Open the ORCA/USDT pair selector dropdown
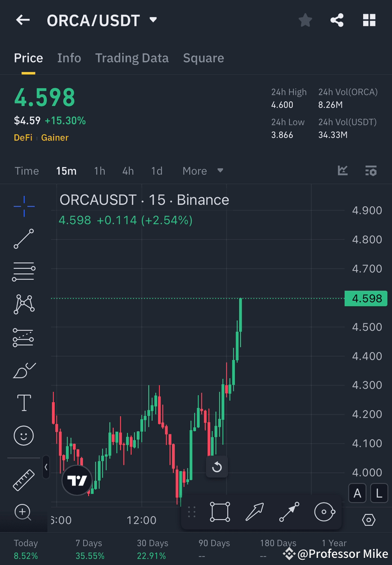Viewport: 392px width, 565px height. tap(152, 20)
